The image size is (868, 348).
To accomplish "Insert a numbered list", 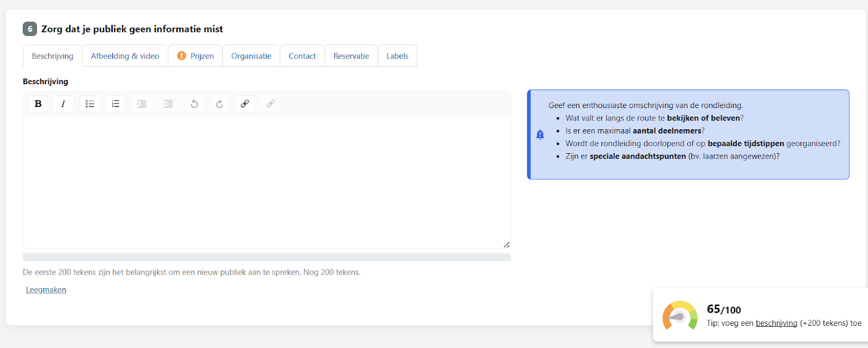I will tap(116, 104).
